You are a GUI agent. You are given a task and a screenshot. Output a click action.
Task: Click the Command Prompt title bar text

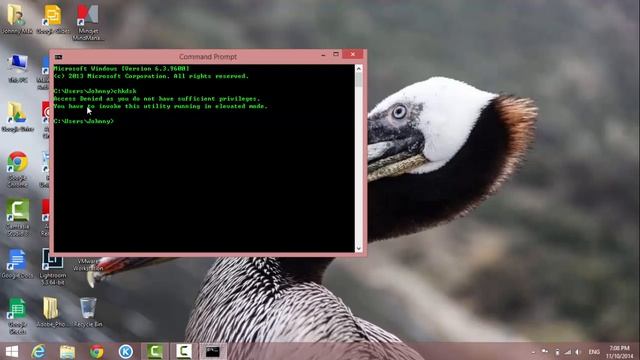pos(208,57)
